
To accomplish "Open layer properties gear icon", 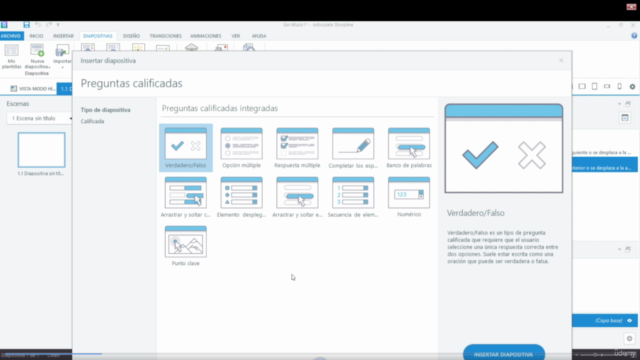I will (x=629, y=338).
